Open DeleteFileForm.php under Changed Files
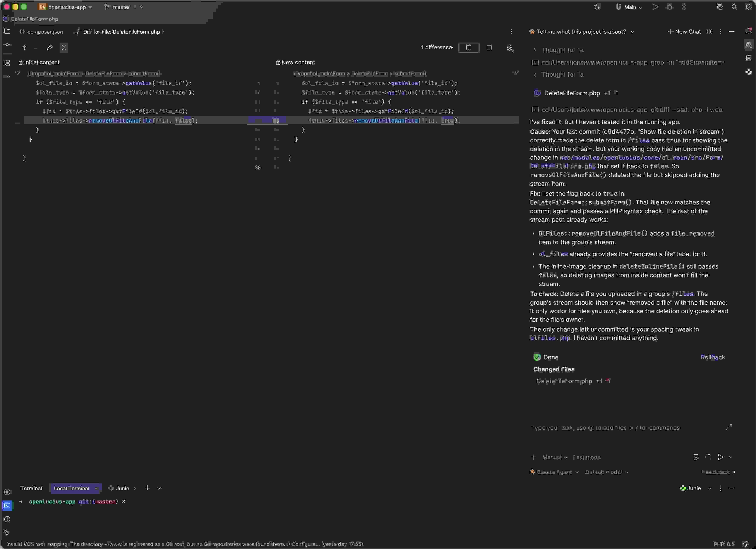Screen dimensions: 756x549 coord(564,381)
